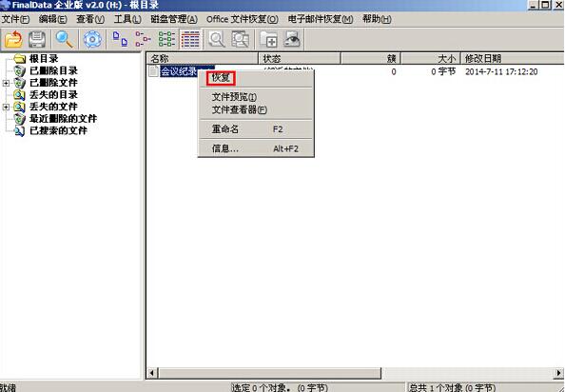Select 最近删除的文件 in tree
Viewport: 565px width, 392px height.
(63, 119)
